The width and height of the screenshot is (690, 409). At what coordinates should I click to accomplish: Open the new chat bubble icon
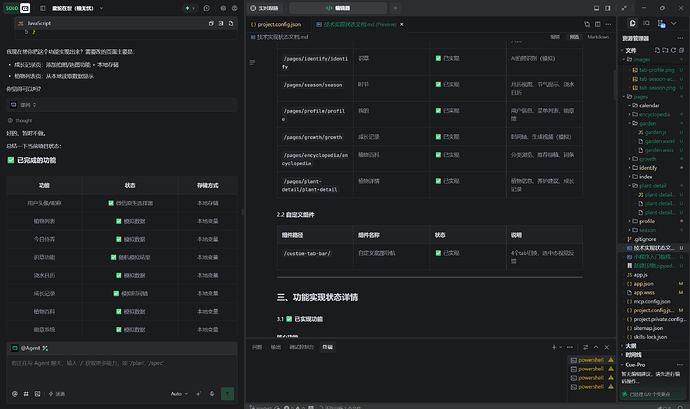(x=206, y=8)
